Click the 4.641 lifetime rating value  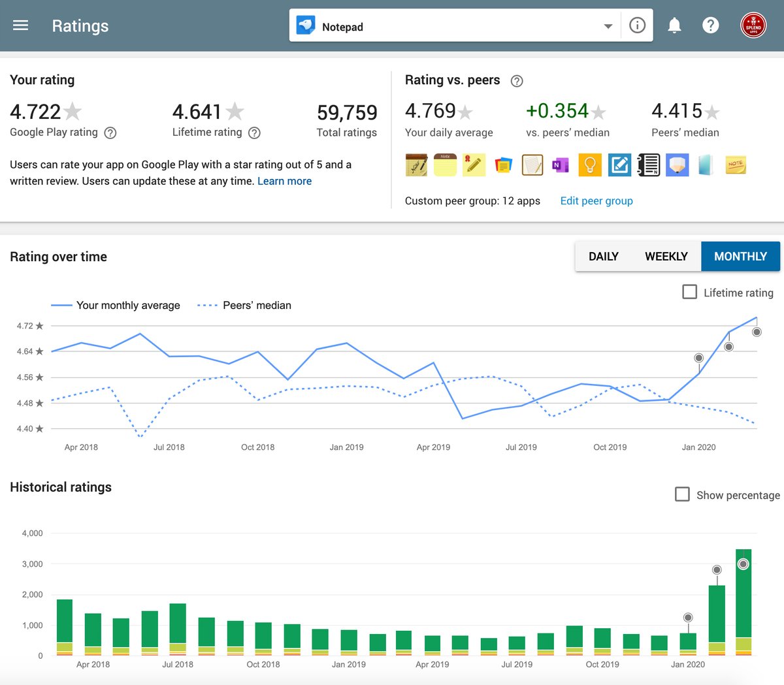pyautogui.click(x=197, y=112)
